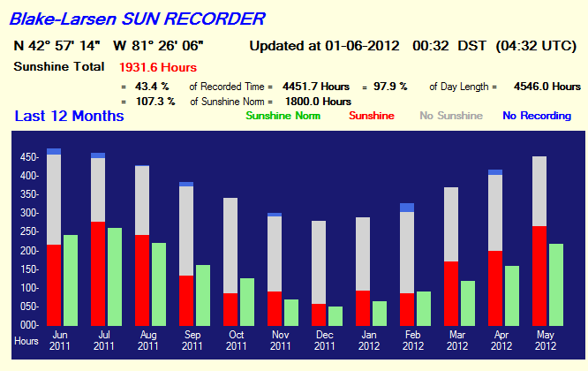
Task: Click the green norm bar for Sep 2011
Action: pos(202,294)
